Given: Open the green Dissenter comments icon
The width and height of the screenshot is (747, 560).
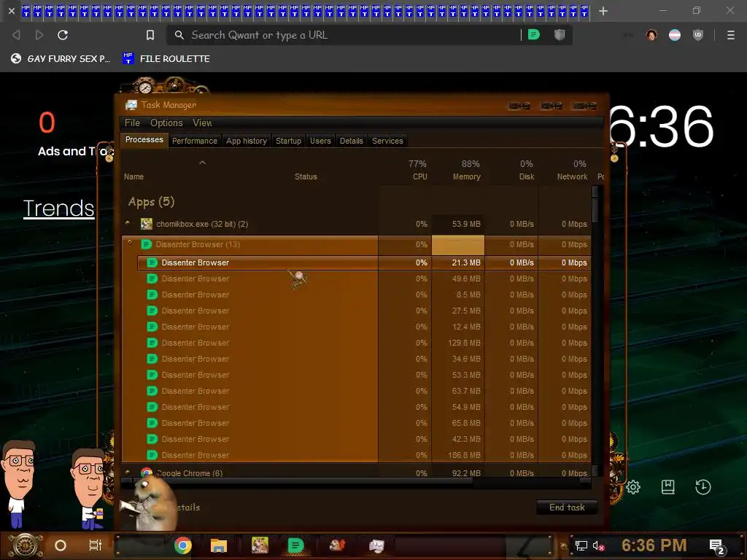Looking at the screenshot, I should pyautogui.click(x=534, y=34).
